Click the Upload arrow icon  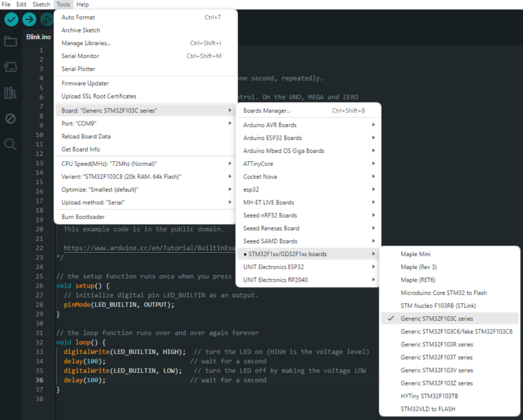[29, 20]
